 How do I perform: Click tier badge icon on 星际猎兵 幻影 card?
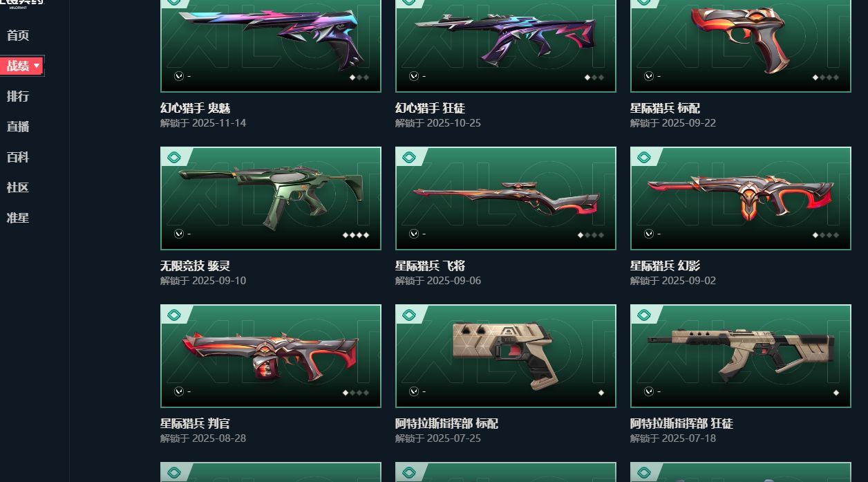point(644,158)
